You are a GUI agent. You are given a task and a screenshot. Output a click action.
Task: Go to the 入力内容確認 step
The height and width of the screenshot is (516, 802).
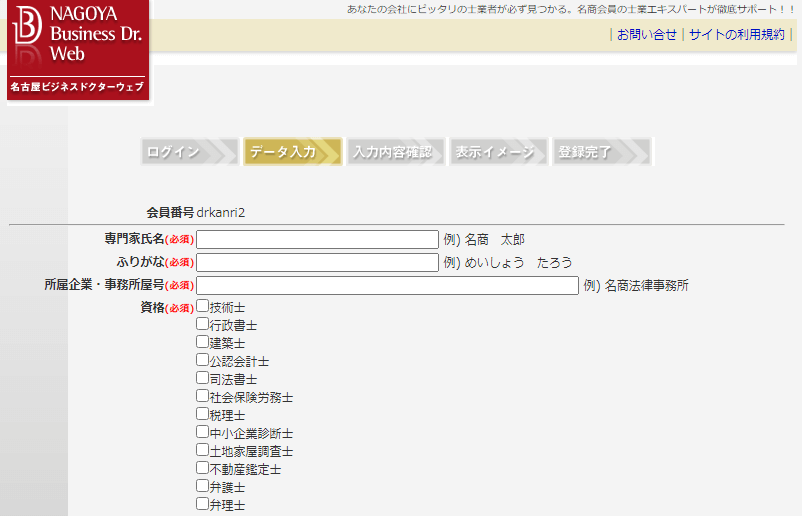pyautogui.click(x=391, y=152)
